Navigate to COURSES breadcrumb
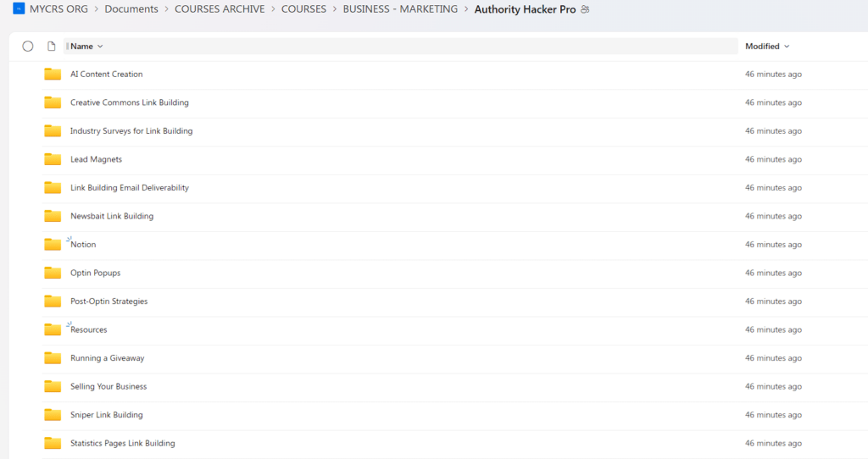This screenshot has width=868, height=459. click(x=304, y=9)
